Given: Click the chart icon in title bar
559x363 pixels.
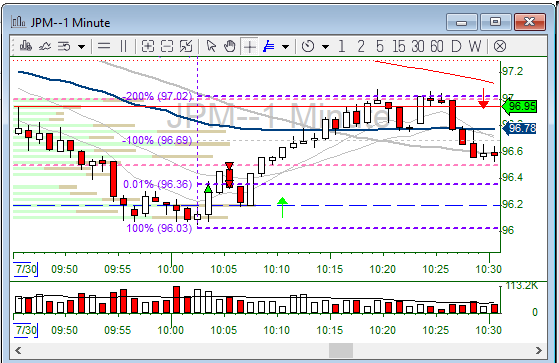Looking at the screenshot, I should coord(18,22).
